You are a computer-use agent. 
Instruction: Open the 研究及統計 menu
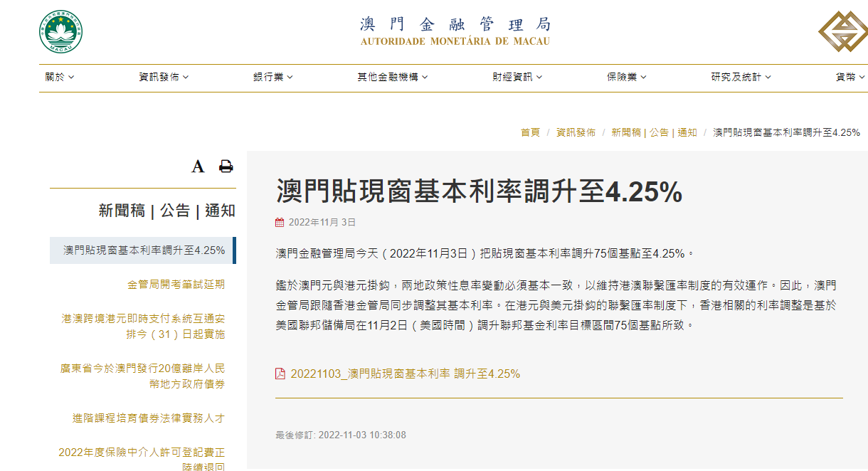point(741,77)
